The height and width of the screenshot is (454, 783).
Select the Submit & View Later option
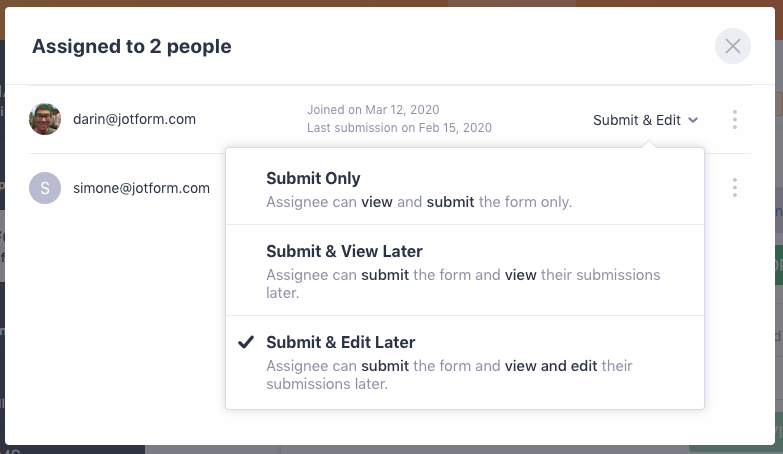coord(344,251)
